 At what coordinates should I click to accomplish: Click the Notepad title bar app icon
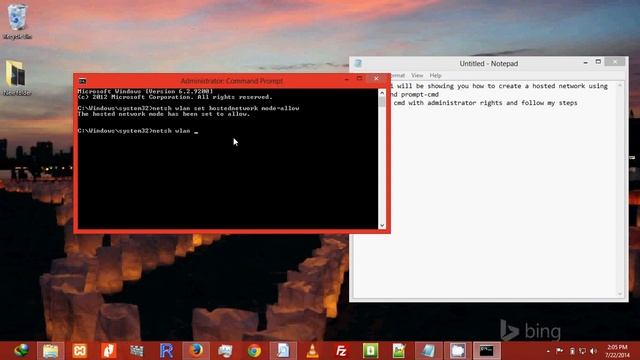pos(358,63)
